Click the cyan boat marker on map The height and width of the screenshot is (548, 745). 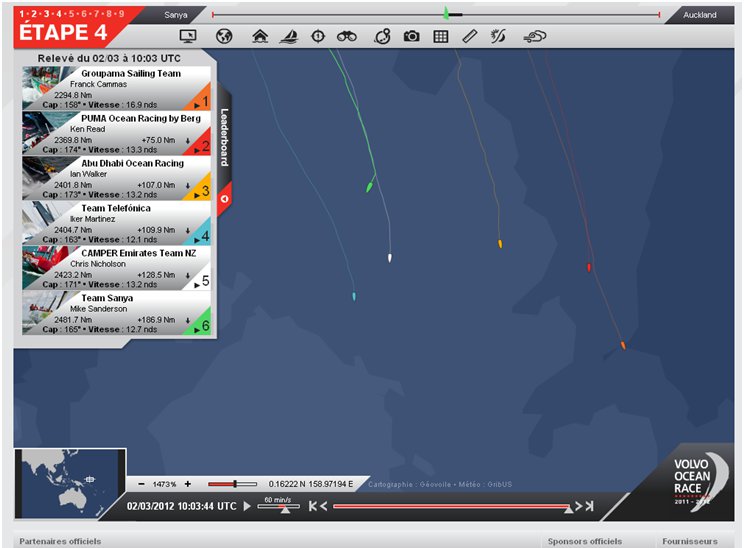(x=354, y=297)
